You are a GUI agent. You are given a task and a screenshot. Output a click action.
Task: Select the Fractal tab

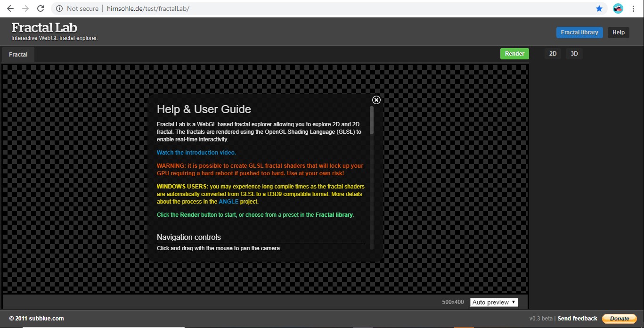click(18, 55)
